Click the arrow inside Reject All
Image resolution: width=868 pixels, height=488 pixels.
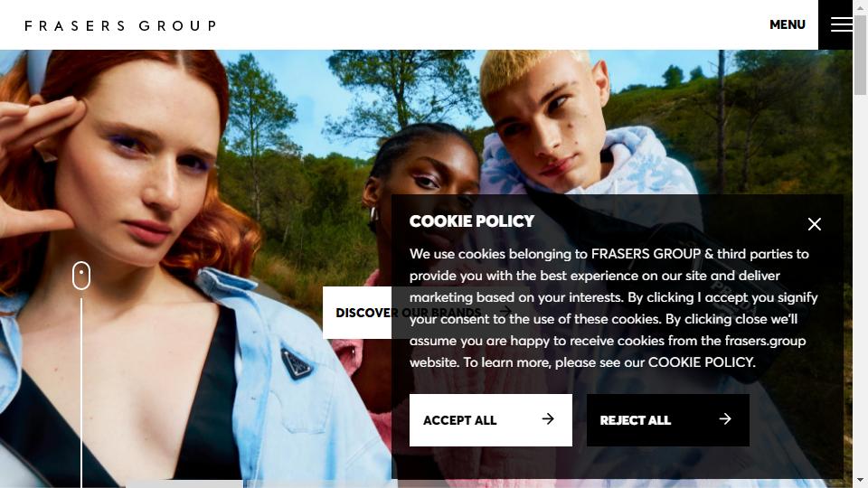pos(725,419)
